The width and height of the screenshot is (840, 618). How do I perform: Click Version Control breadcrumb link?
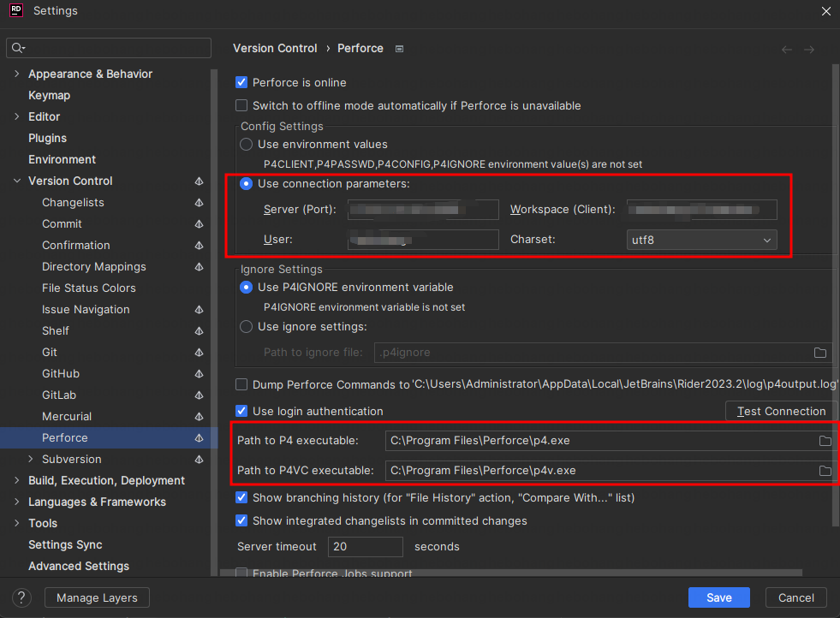click(x=275, y=48)
